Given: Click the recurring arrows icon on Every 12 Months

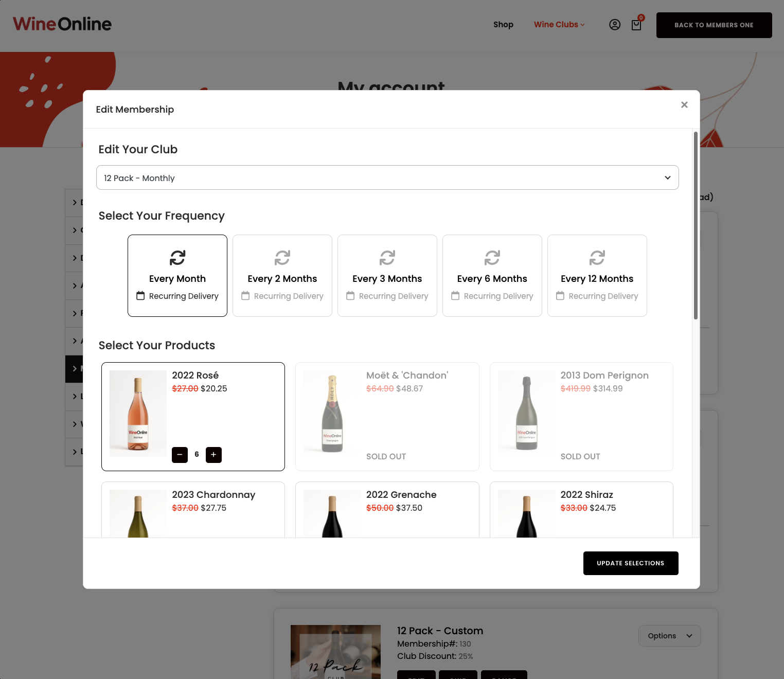Looking at the screenshot, I should pyautogui.click(x=597, y=257).
